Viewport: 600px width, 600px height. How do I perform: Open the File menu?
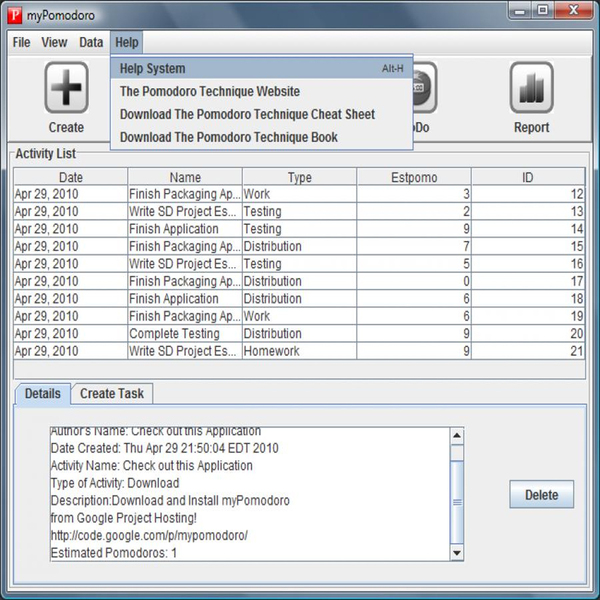[x=21, y=42]
